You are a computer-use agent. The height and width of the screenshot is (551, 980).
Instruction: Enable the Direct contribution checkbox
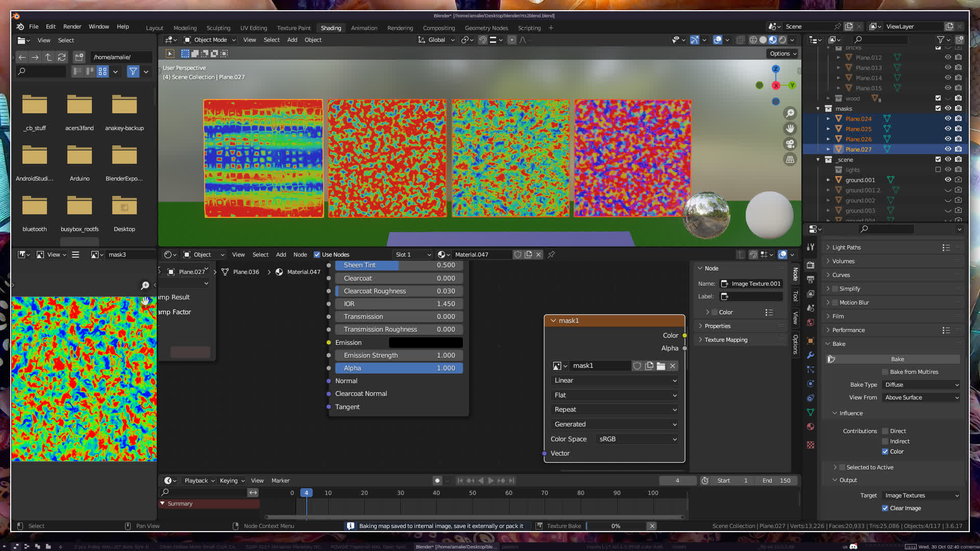point(885,431)
